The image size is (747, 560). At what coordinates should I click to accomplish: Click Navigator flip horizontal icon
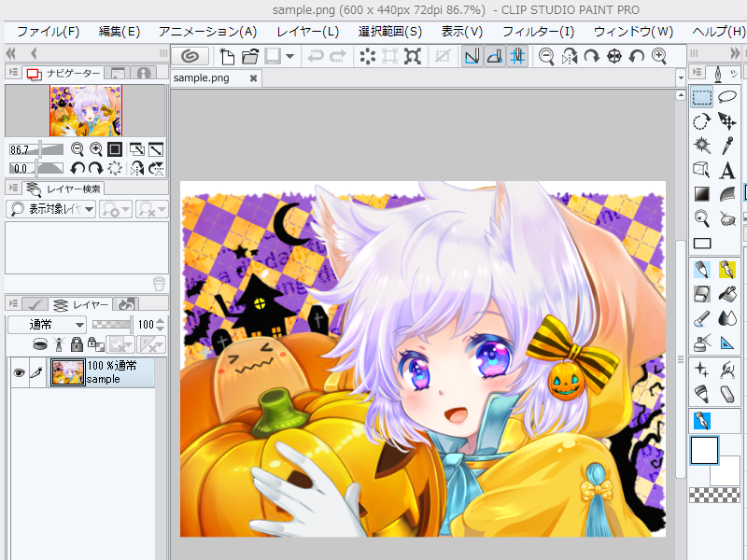coord(137,168)
